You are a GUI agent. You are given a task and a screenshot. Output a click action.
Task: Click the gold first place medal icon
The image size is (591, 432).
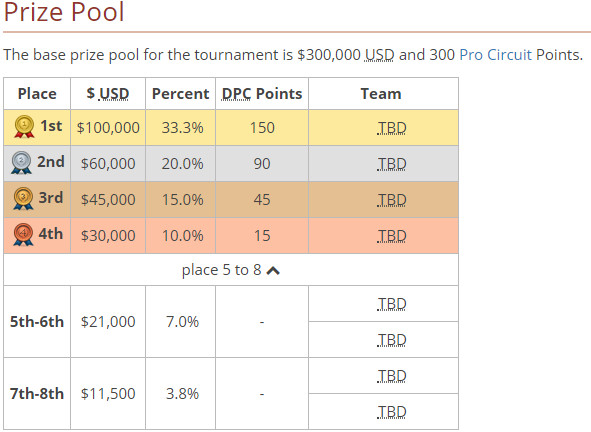coord(24,127)
